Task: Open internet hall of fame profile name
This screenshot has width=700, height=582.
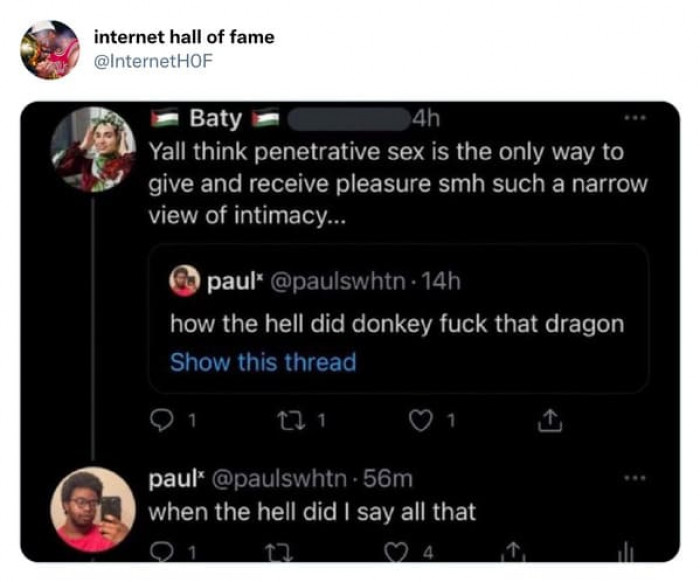Action: tap(183, 37)
